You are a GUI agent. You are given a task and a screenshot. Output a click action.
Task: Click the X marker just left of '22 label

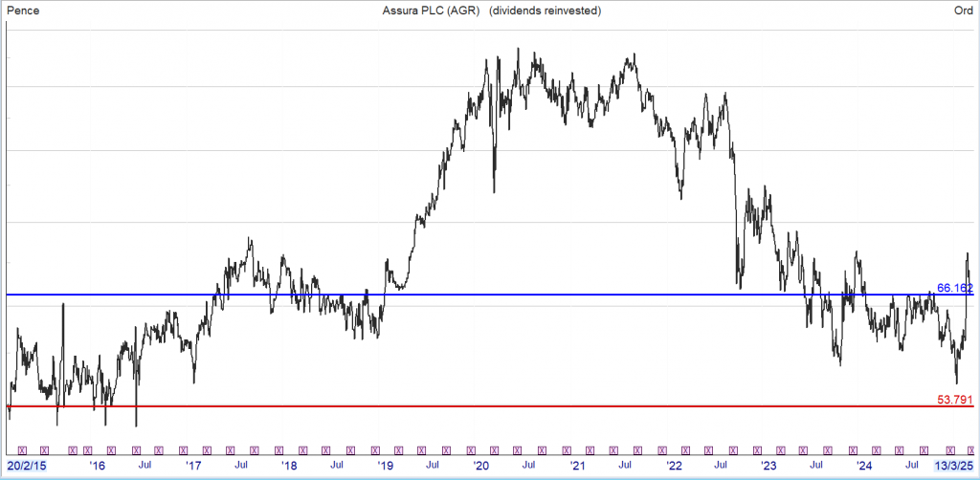point(661,448)
